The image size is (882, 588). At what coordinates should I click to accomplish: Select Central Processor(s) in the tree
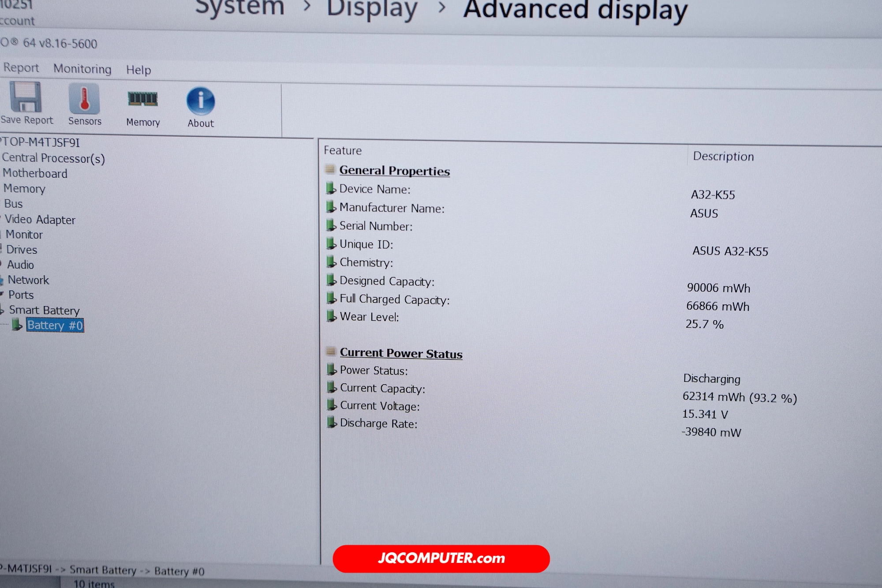point(53,158)
